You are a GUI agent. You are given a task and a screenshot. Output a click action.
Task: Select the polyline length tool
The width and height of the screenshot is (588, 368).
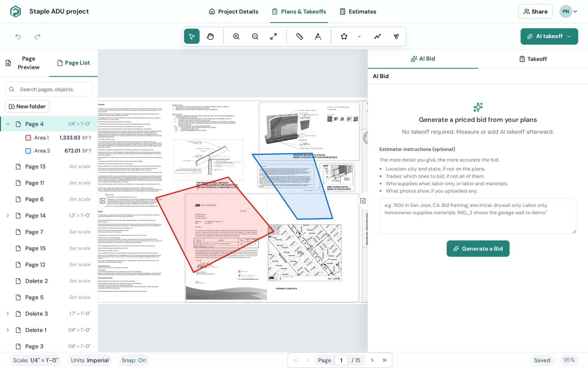377,36
